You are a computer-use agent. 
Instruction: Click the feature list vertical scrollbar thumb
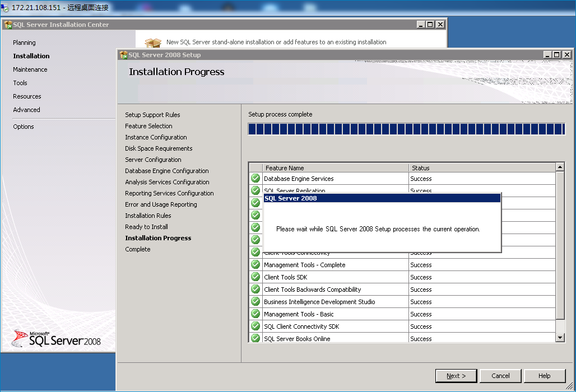[560, 245]
